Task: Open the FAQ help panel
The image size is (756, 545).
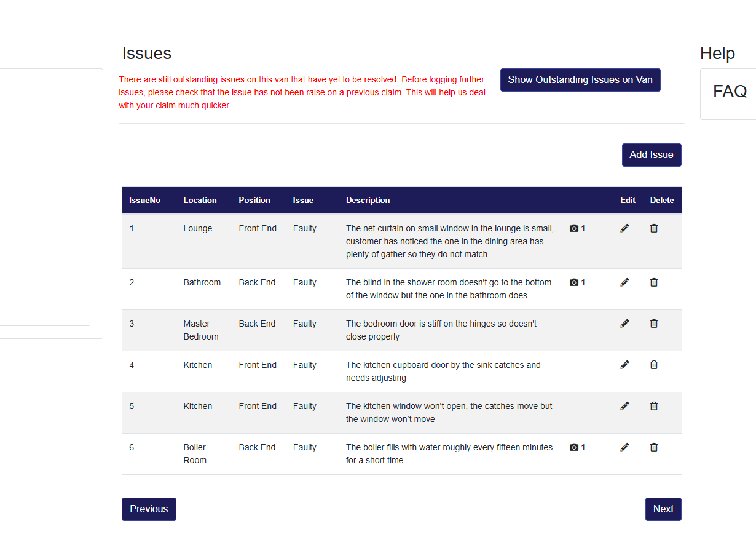Action: click(730, 92)
